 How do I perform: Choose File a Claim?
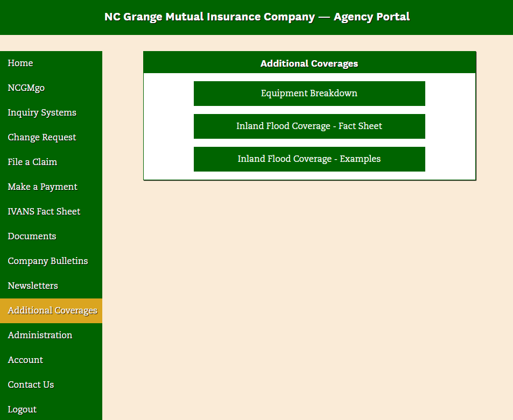pos(51,162)
